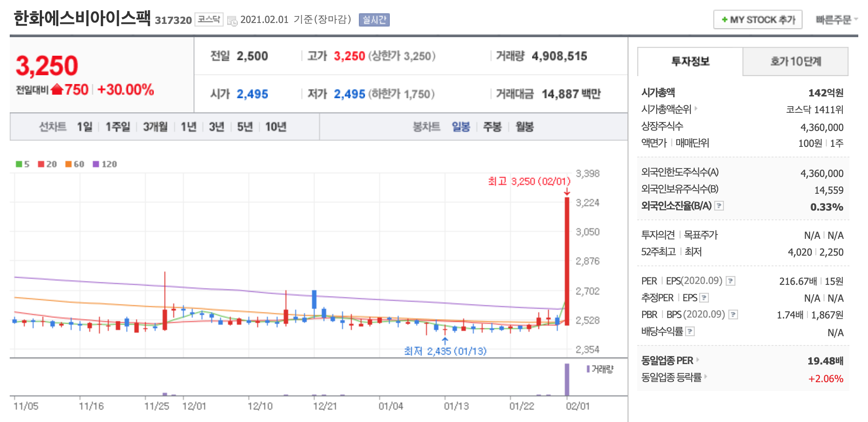The height and width of the screenshot is (422, 868).
Task: Click the purple 거래량 legend marker
Action: point(588,369)
